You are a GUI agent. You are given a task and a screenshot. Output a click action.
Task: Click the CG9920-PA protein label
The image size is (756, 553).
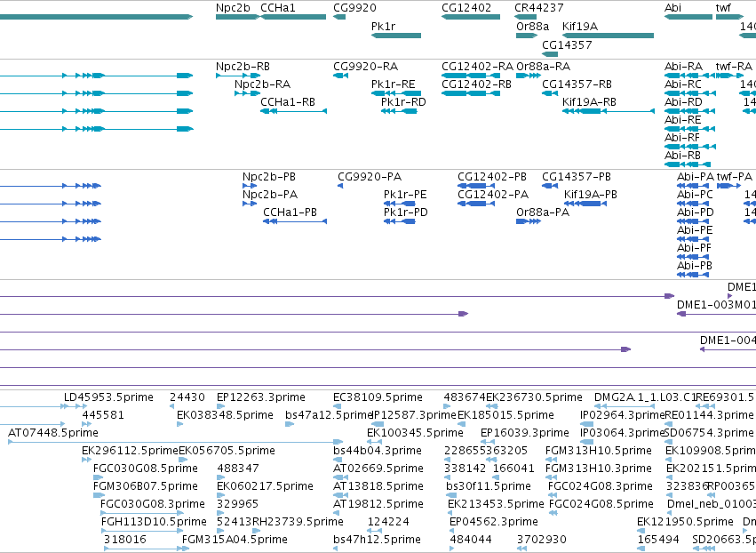click(x=370, y=177)
